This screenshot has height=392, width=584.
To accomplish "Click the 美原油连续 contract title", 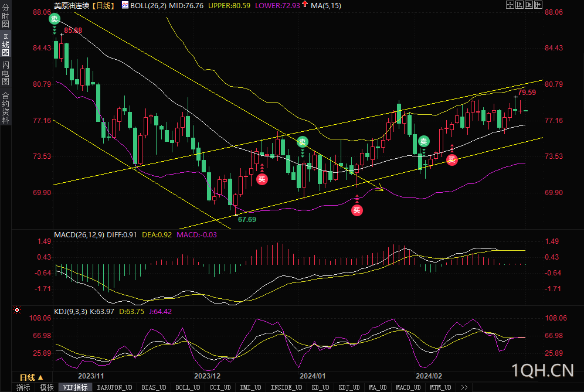I will click(72, 6).
